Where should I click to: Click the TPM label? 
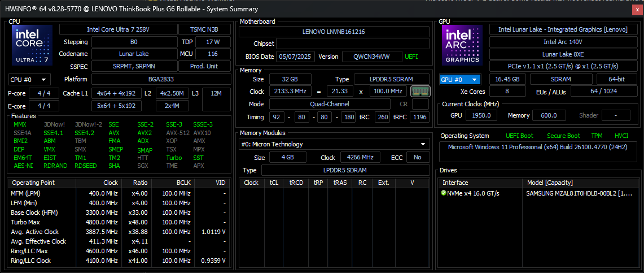(x=597, y=136)
